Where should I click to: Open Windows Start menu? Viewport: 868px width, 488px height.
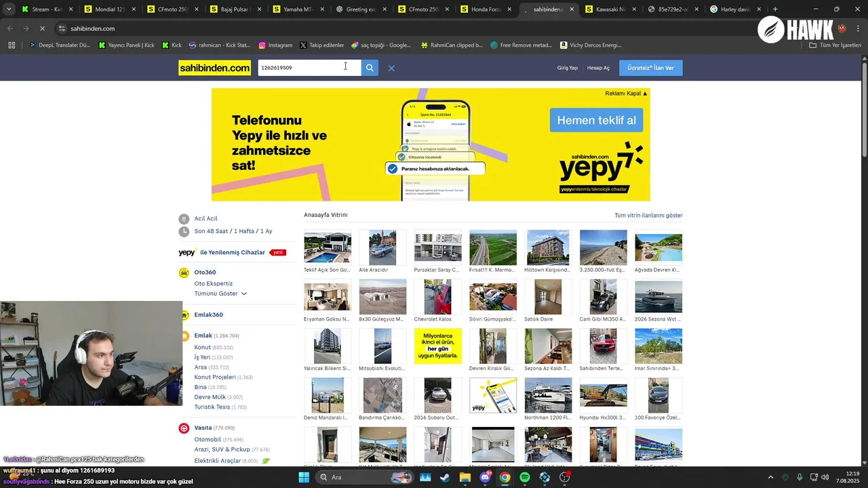click(x=304, y=477)
